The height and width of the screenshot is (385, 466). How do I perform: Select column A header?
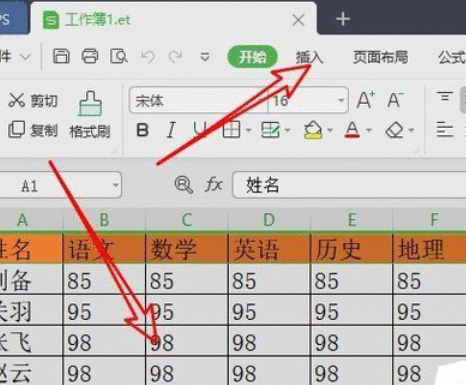31,219
